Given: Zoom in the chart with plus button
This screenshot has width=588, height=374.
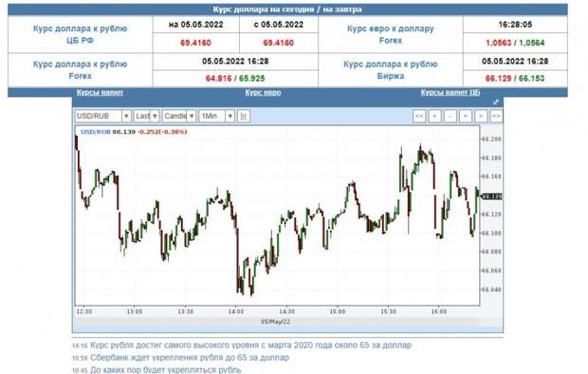Looking at the screenshot, I should click(466, 116).
